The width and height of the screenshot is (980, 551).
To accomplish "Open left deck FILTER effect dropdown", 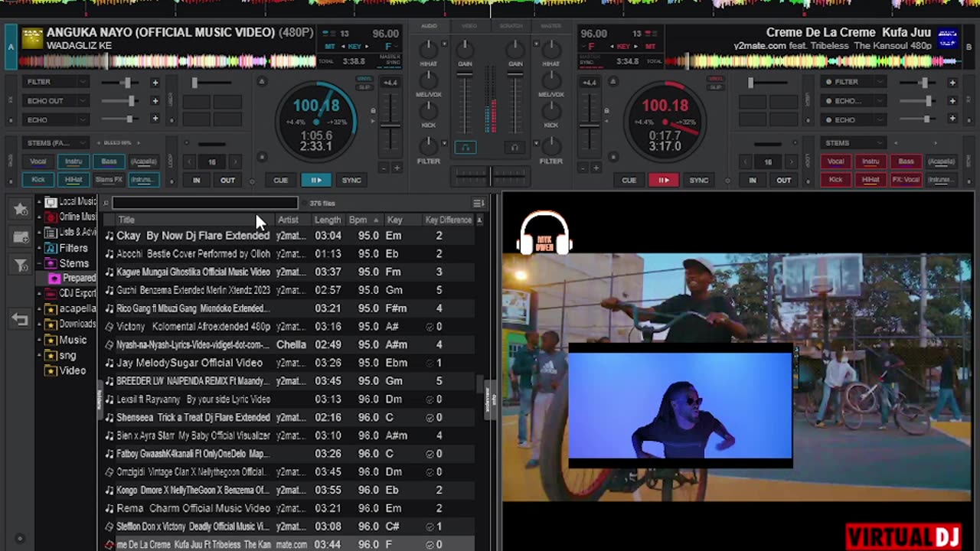I will point(83,83).
